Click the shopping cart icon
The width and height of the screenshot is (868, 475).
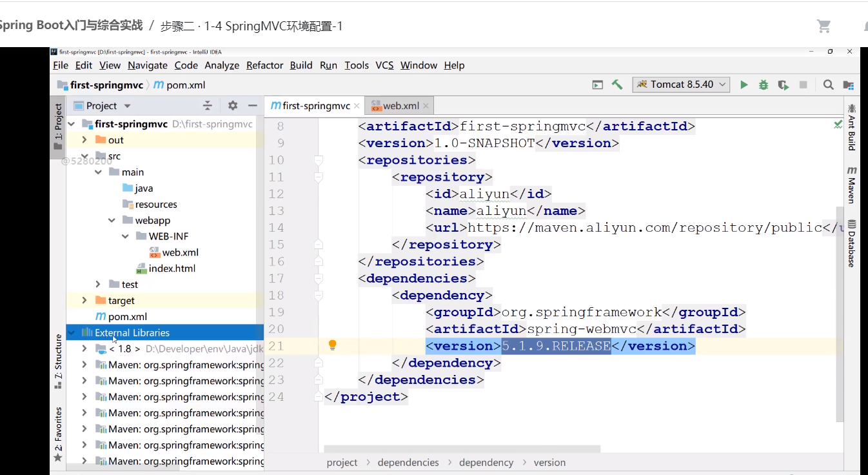[x=824, y=26]
